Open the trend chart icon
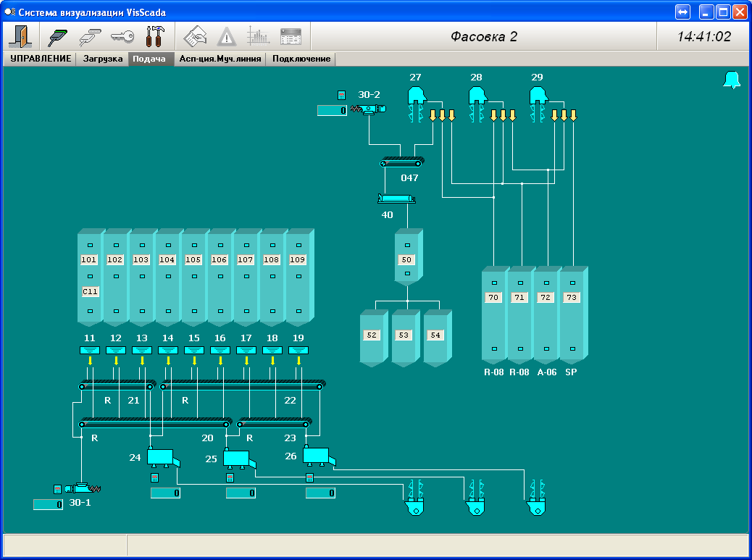Viewport: 752px width, 560px height. (x=258, y=36)
